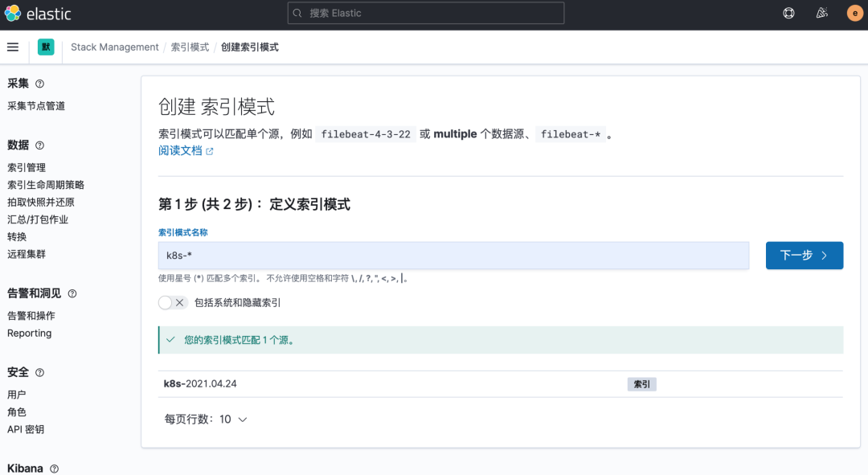Open 采集节点管道 in sidebar
868x475 pixels.
point(36,106)
